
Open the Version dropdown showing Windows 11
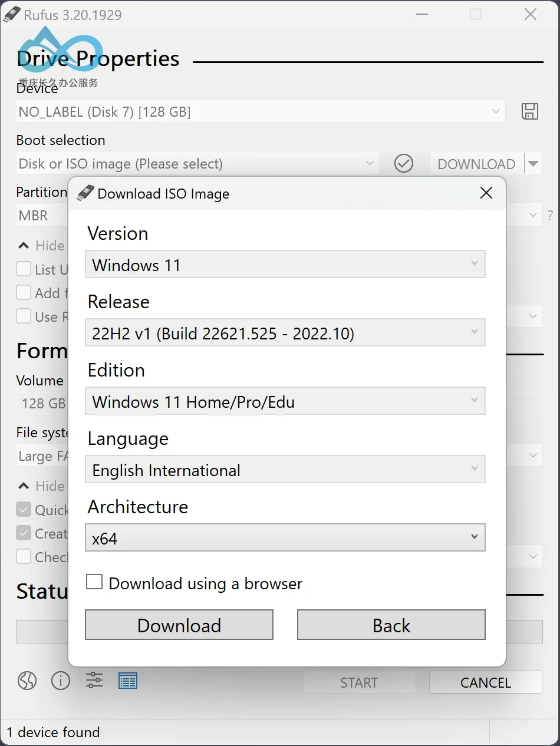click(285, 265)
